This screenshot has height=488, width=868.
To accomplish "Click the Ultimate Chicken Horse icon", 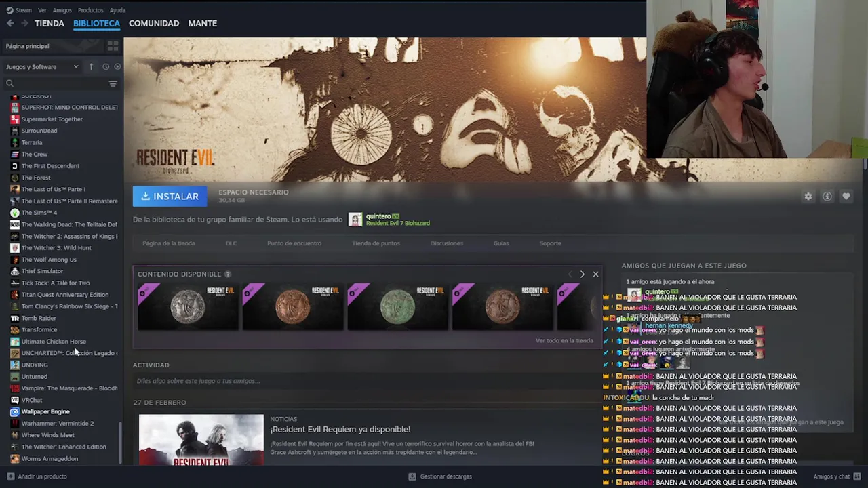I will (14, 342).
